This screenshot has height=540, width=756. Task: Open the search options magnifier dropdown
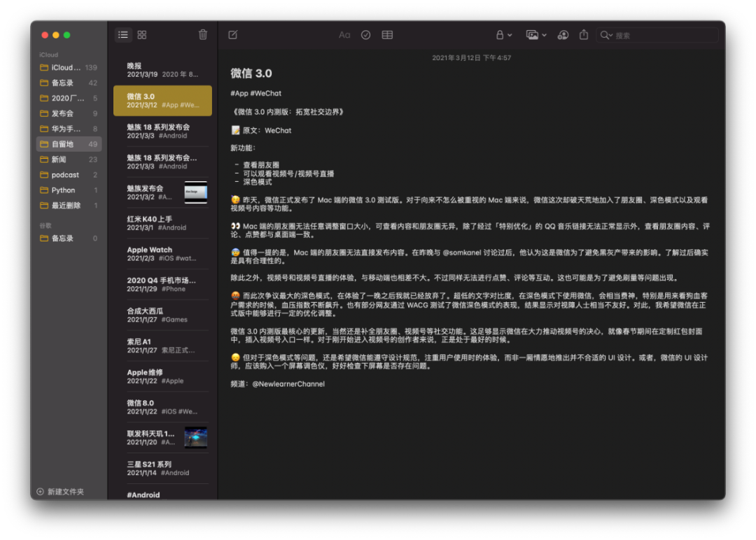(x=606, y=35)
